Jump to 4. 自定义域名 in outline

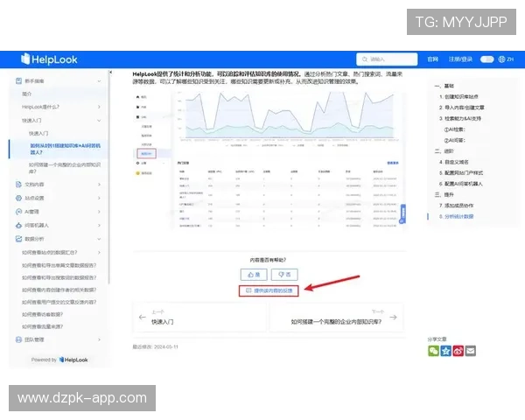453,162
